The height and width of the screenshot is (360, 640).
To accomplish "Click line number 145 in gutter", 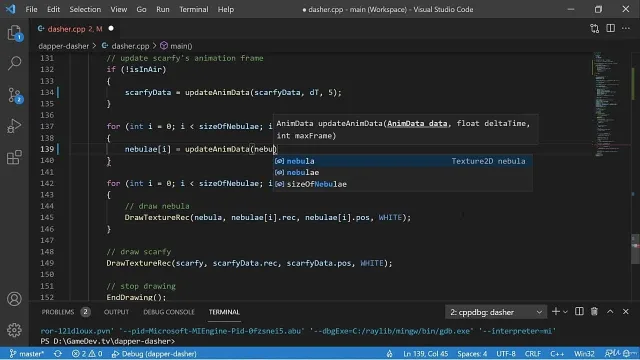I will (x=47, y=217).
